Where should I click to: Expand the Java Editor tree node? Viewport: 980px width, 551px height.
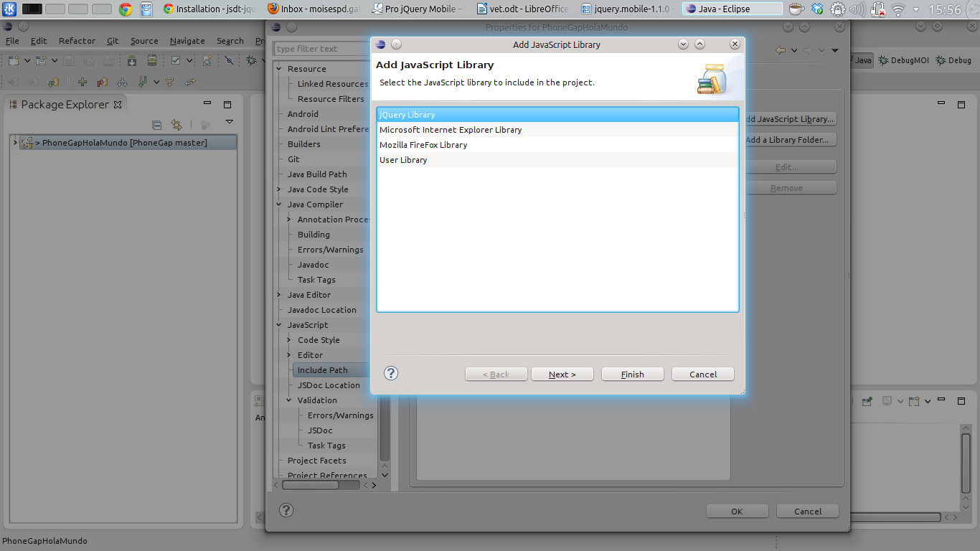[280, 294]
